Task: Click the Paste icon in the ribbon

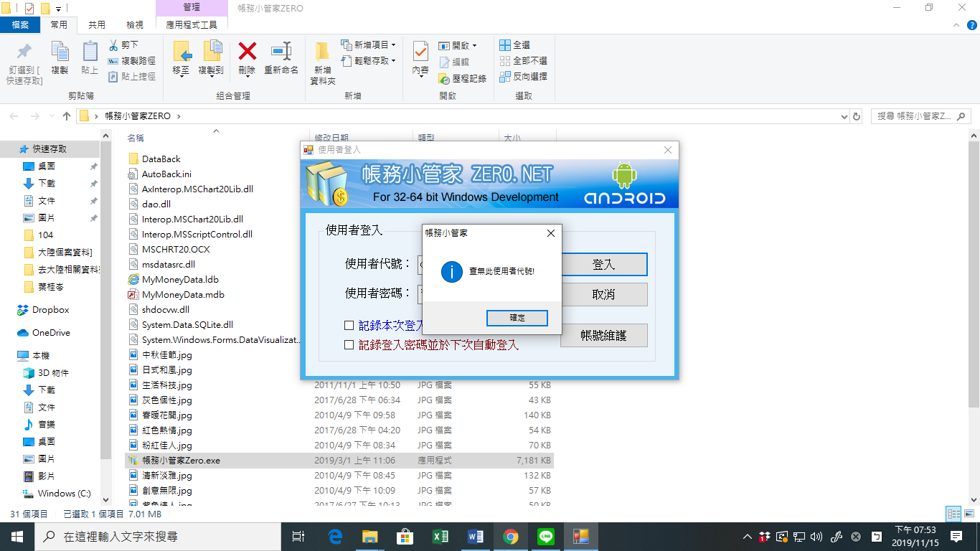Action: [x=90, y=52]
